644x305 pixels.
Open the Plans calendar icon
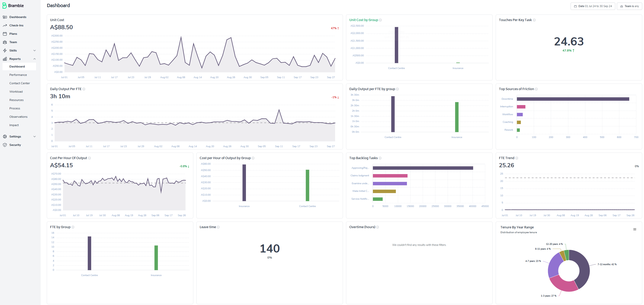5,34
